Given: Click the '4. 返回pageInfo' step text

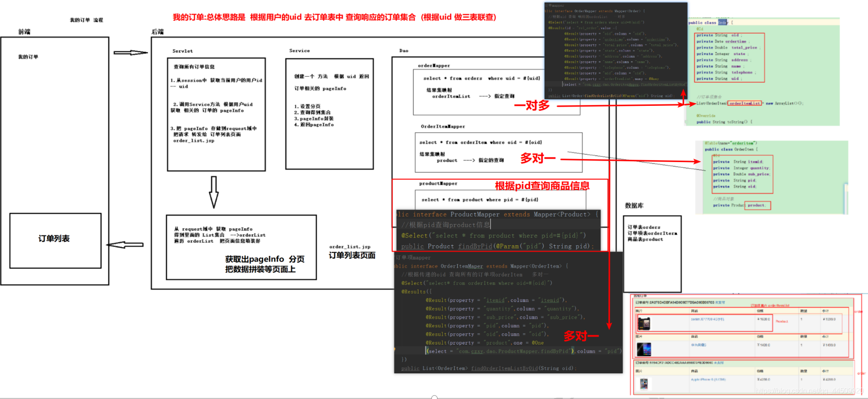Looking at the screenshot, I should [314, 125].
